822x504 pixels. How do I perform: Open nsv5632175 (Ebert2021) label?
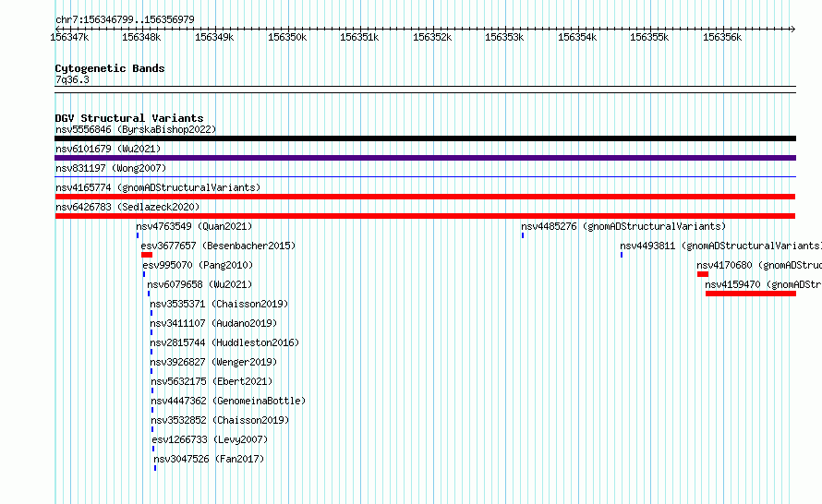tap(212, 381)
